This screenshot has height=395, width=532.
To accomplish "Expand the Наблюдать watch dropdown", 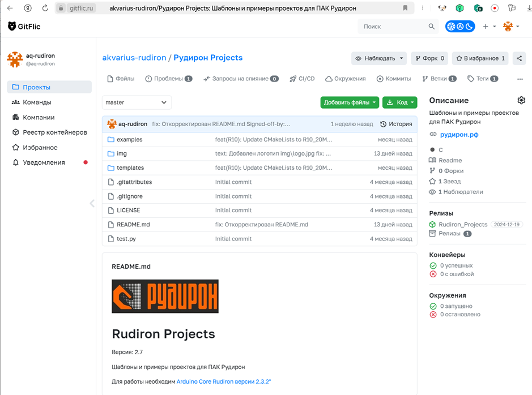I will [379, 58].
